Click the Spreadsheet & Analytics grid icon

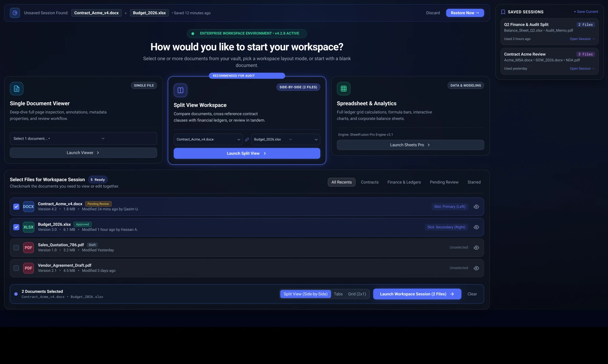(344, 89)
